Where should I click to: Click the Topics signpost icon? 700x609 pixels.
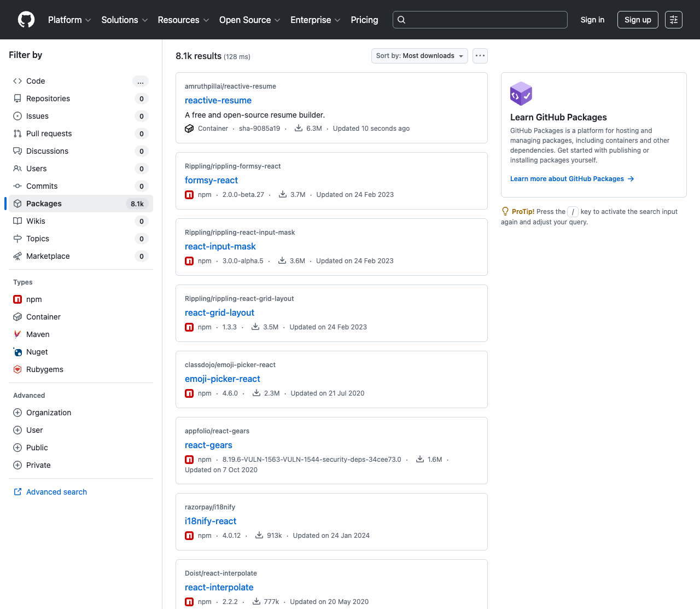coord(17,239)
